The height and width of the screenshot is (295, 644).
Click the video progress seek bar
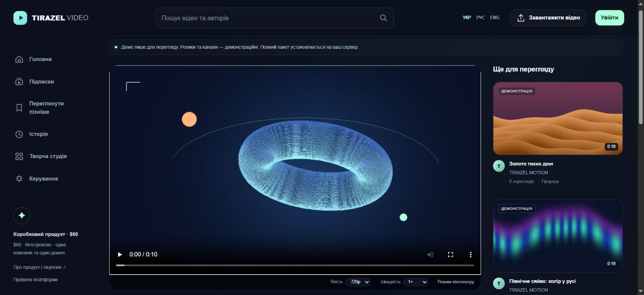(295, 265)
